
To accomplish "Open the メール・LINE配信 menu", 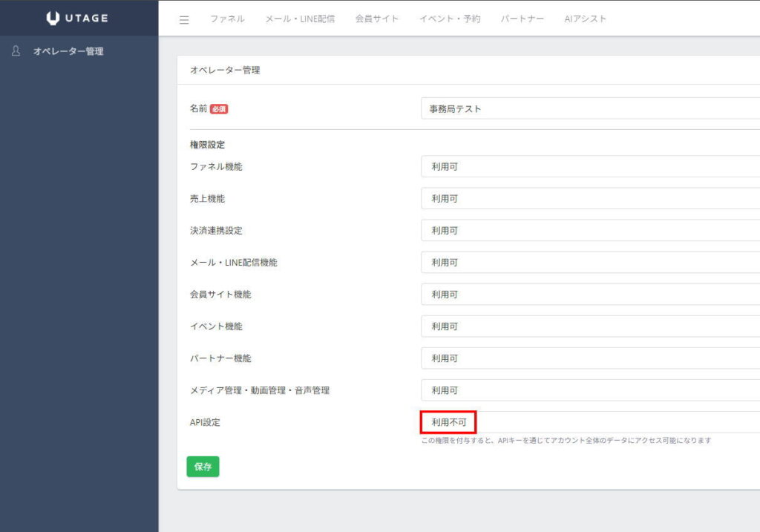I will coord(300,19).
